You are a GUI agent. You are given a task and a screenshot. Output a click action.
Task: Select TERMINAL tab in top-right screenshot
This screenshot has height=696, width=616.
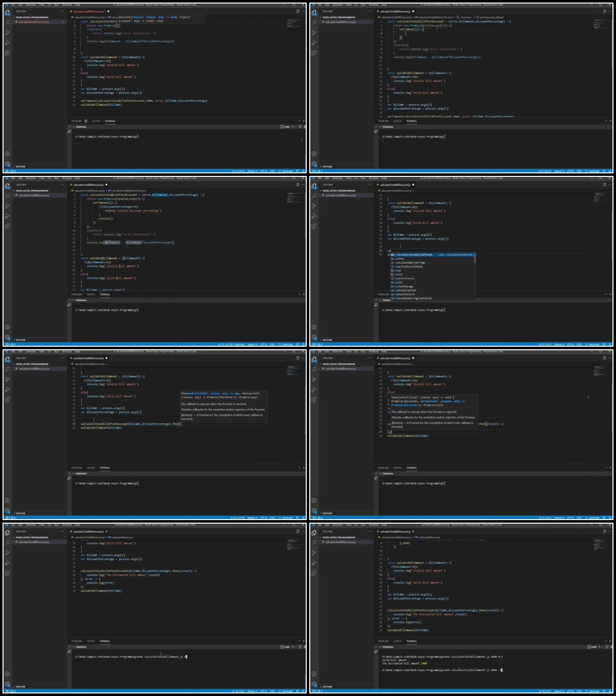[x=412, y=121]
